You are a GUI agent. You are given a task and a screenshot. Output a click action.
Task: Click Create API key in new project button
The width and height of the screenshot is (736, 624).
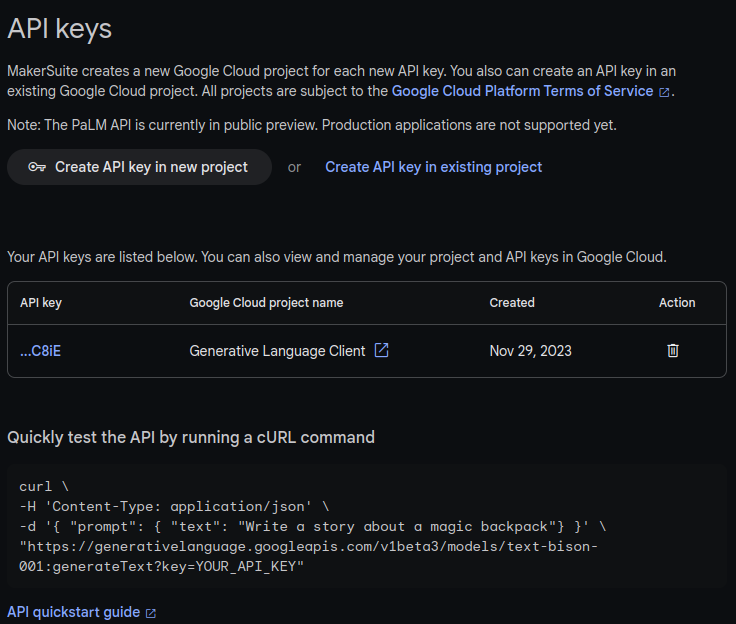(139, 167)
